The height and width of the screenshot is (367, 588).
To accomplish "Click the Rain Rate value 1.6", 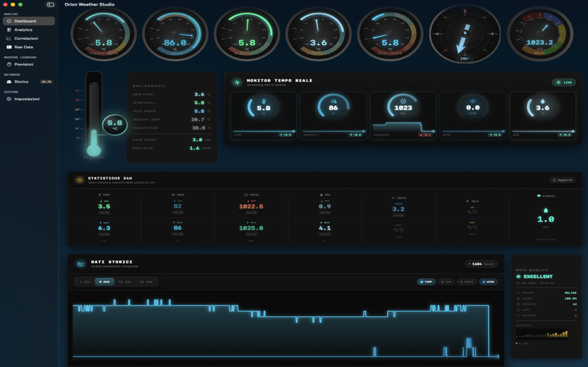I will point(194,149).
